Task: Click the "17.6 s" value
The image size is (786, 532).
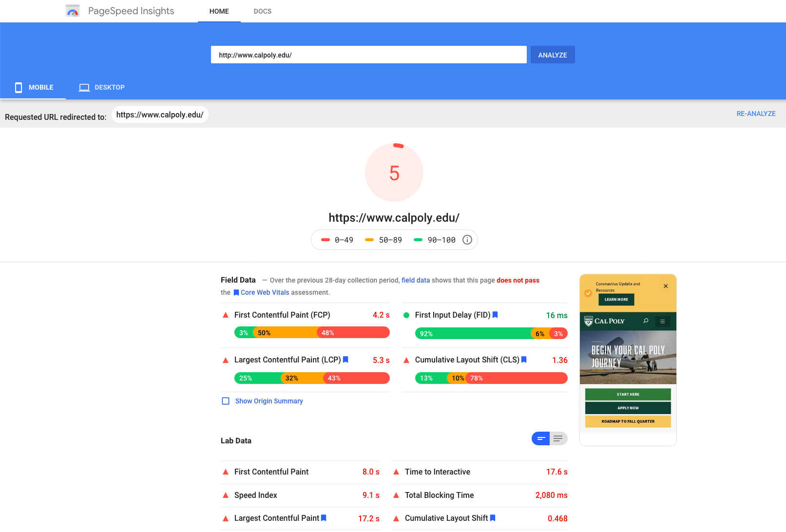Action: pyautogui.click(x=557, y=472)
